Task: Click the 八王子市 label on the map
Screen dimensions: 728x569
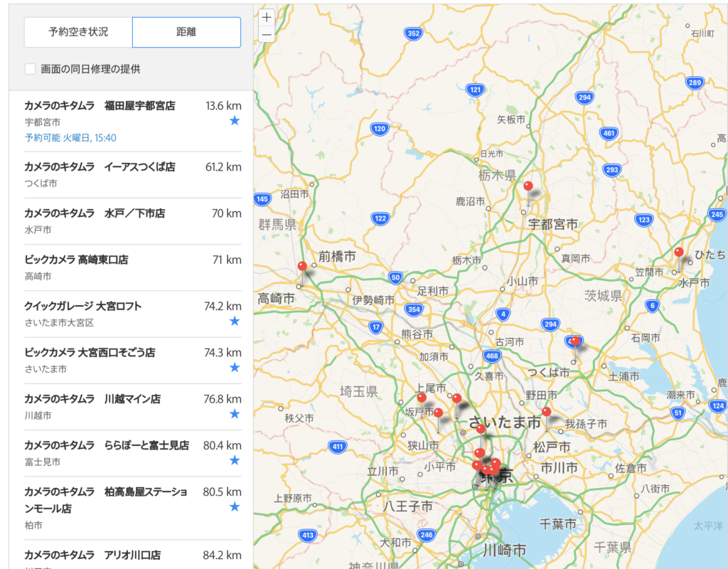Action: (x=407, y=506)
